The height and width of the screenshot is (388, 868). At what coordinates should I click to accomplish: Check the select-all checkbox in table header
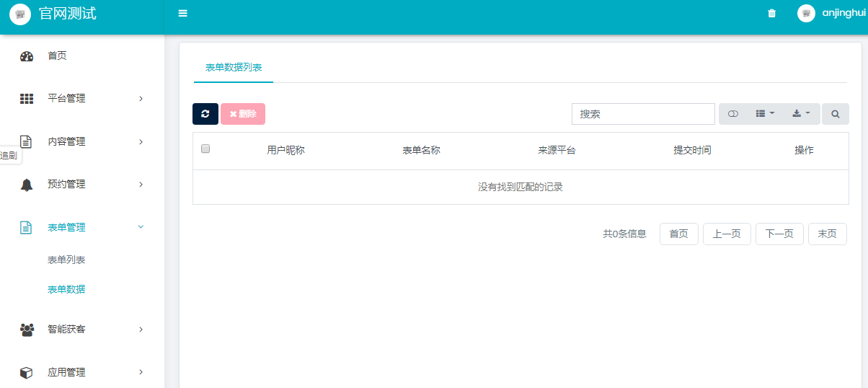pos(205,149)
